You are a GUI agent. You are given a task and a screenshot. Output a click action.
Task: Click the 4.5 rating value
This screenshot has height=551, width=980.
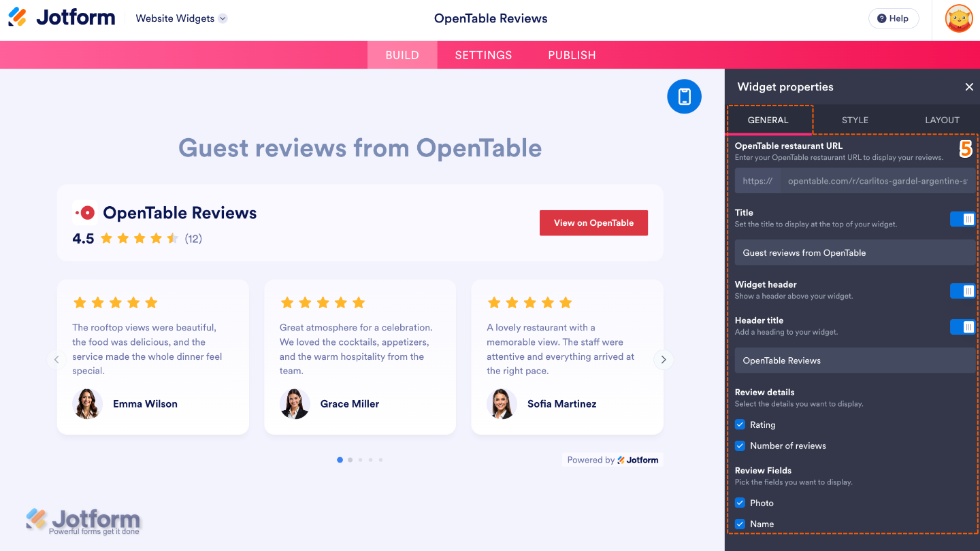[83, 239]
